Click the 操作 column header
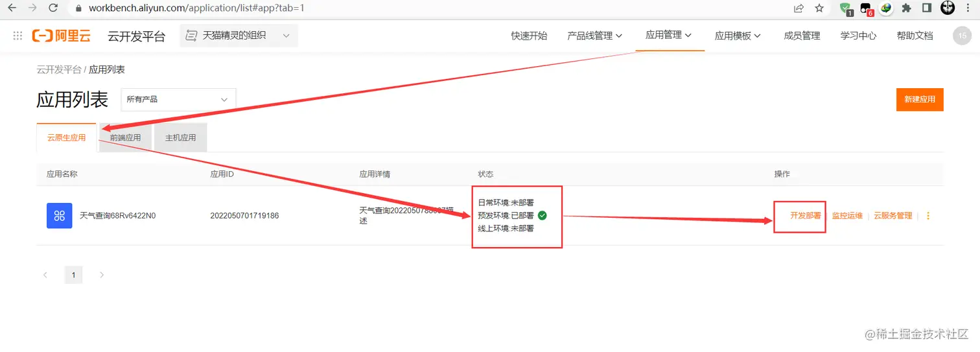 pyautogui.click(x=782, y=174)
